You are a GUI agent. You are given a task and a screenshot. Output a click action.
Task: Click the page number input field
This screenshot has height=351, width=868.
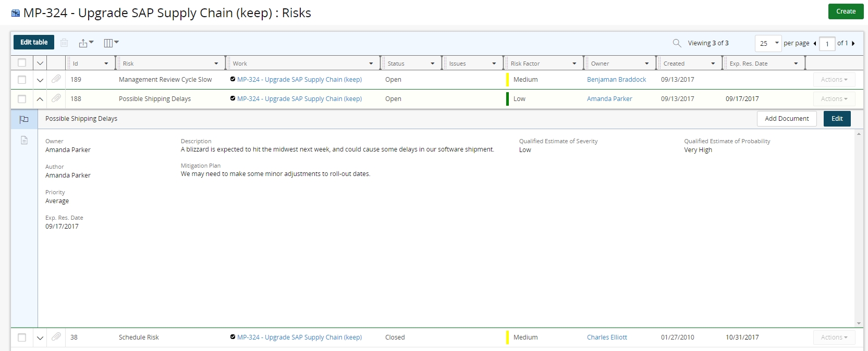827,44
